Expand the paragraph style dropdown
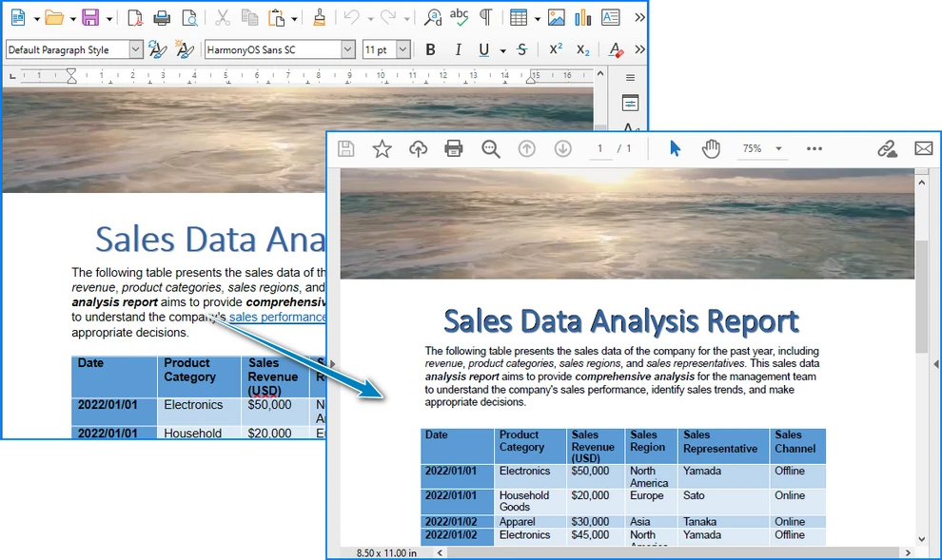Screen dimensions: 942x560 click(136, 49)
